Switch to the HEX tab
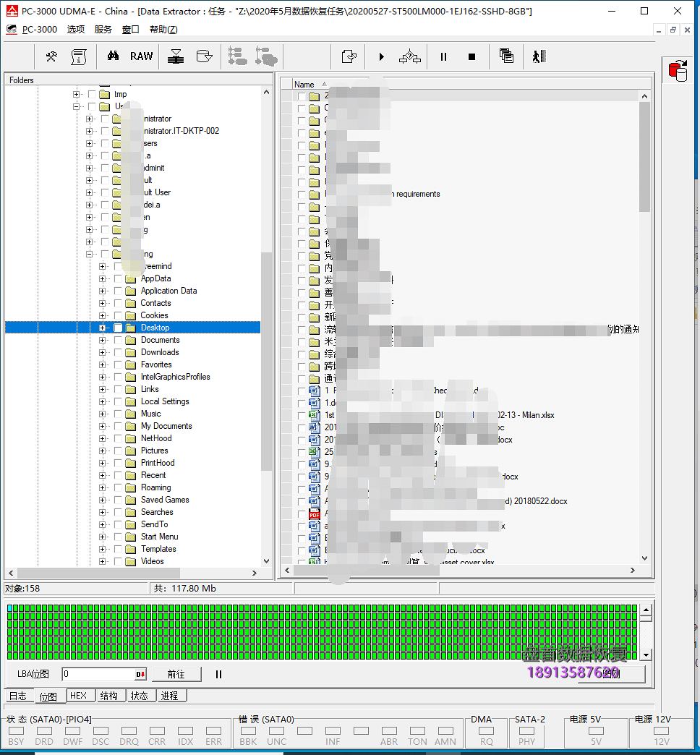The height and width of the screenshot is (755, 700). (79, 695)
